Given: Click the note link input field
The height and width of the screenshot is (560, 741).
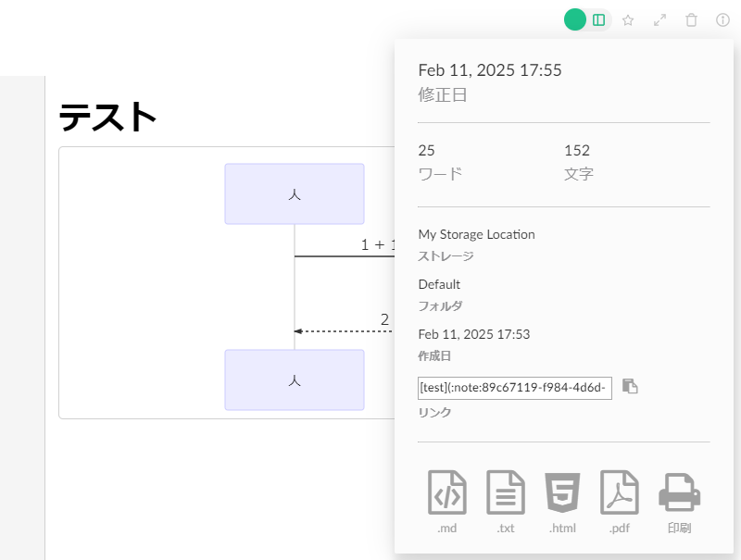Looking at the screenshot, I should [x=515, y=388].
